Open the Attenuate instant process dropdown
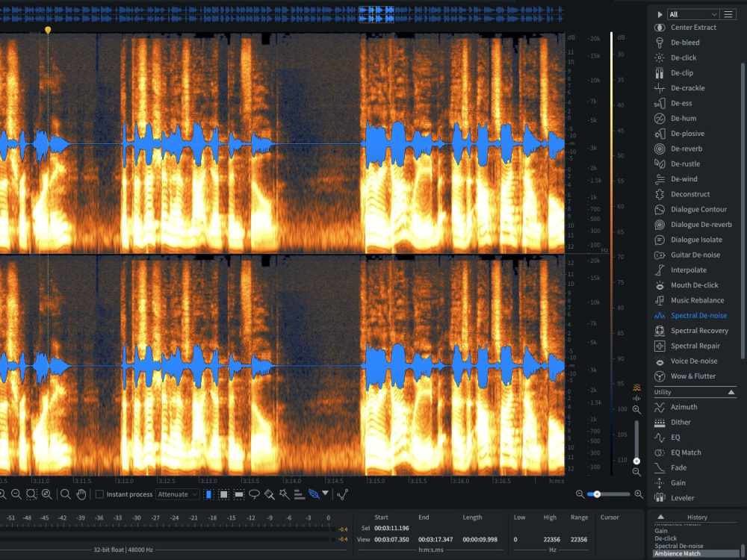Screen dimensions: 747x560 click(177, 494)
